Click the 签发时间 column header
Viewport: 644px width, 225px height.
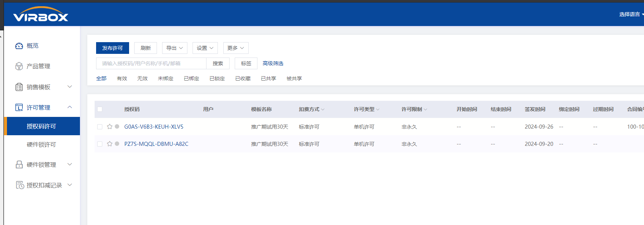(535, 109)
